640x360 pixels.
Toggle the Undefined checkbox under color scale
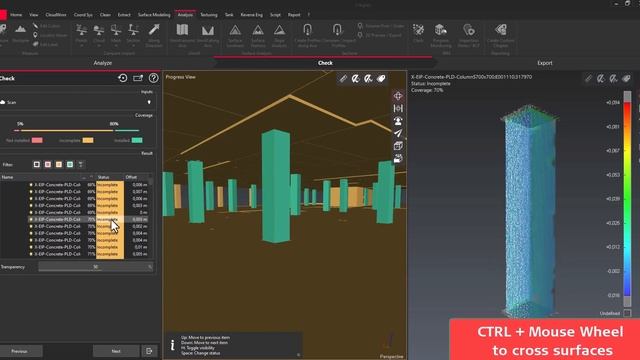click(627, 313)
